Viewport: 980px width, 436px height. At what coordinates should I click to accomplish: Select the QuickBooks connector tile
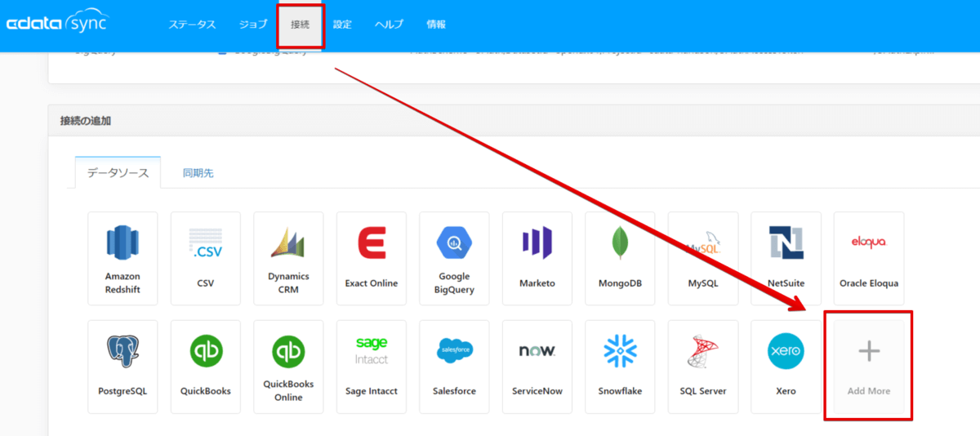tap(206, 367)
